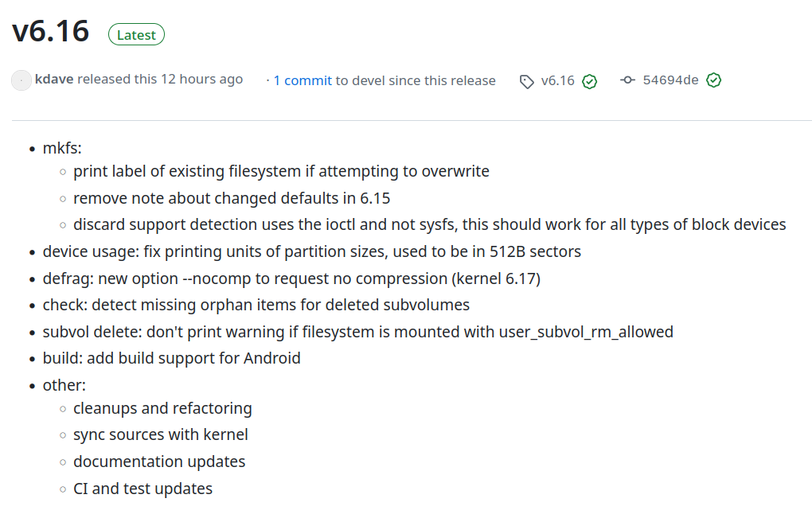Click the 'build support for Android' line
The height and width of the screenshot is (514, 812).
coord(171,358)
